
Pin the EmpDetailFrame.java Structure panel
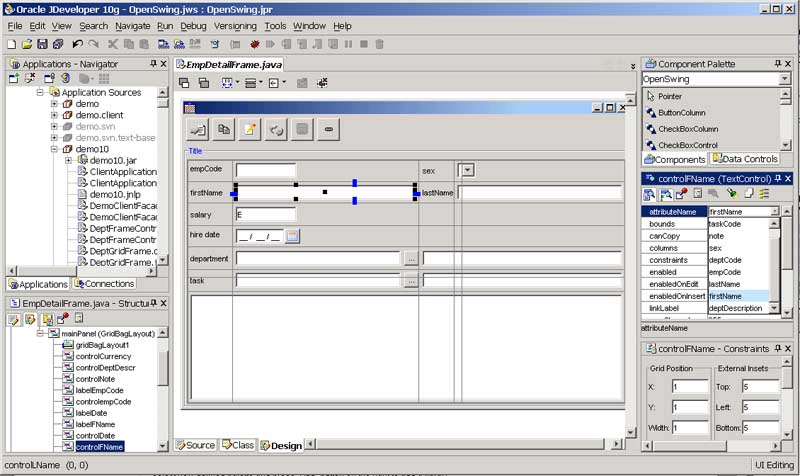click(153, 303)
